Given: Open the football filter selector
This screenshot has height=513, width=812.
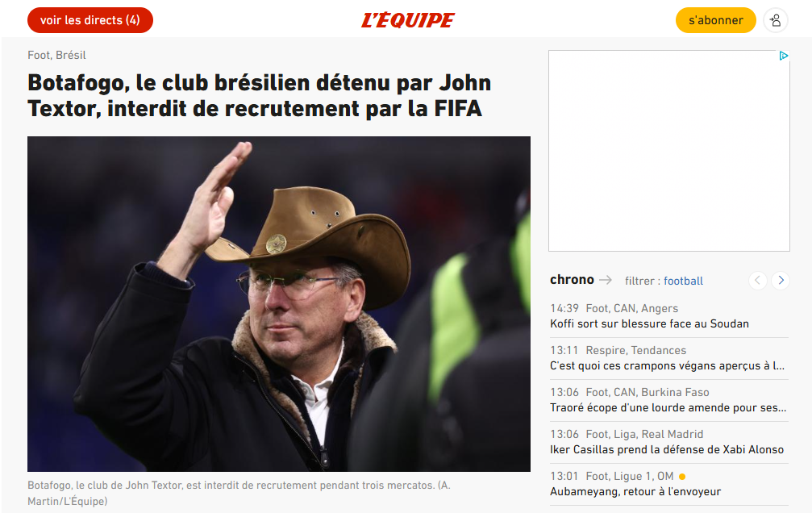Looking at the screenshot, I should (x=683, y=281).
